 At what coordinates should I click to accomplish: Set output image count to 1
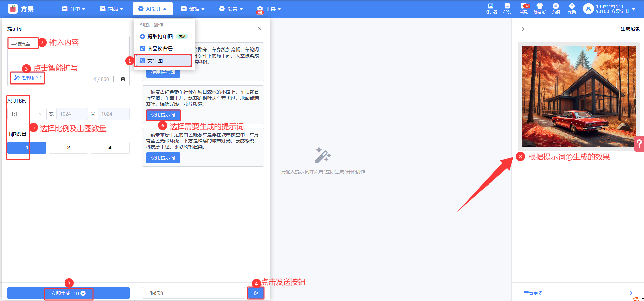click(x=27, y=147)
